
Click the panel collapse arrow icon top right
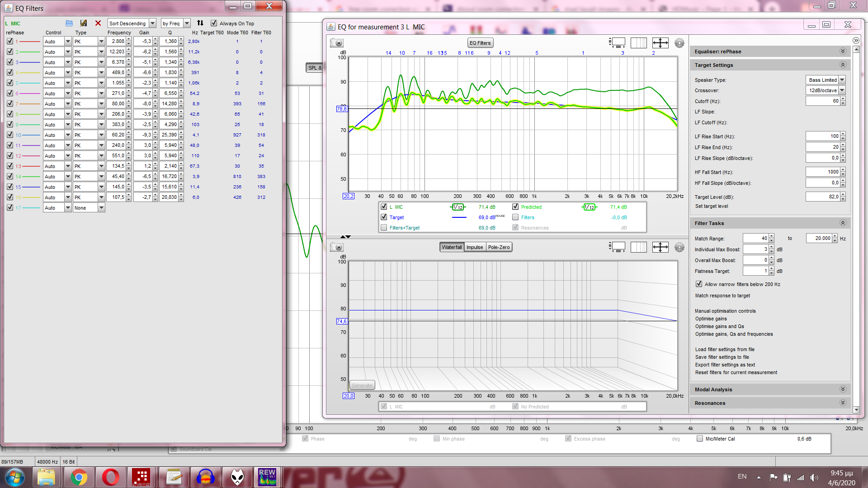[856, 41]
